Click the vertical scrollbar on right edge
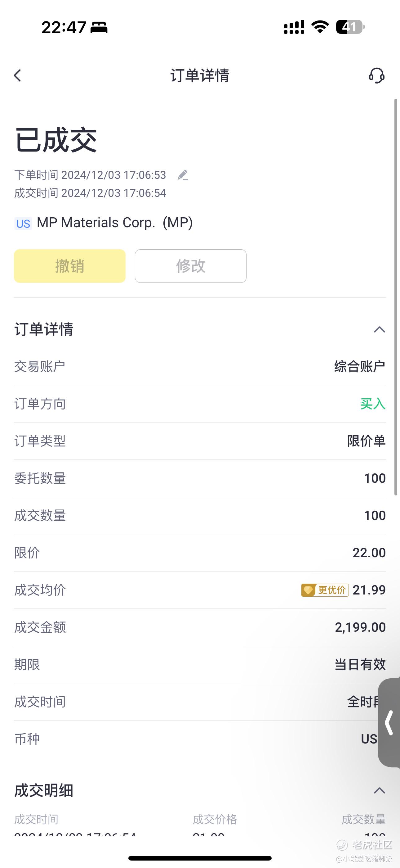400x868 pixels. click(x=396, y=296)
